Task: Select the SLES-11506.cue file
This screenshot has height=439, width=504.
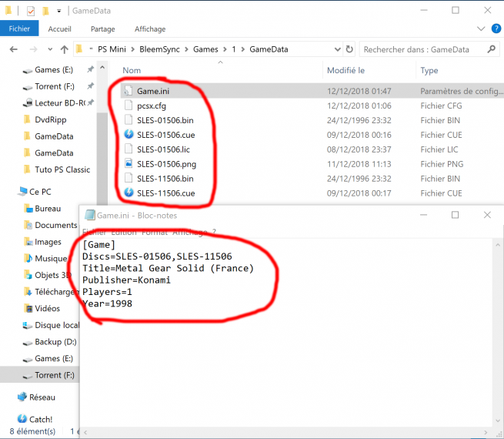Action: click(x=166, y=193)
